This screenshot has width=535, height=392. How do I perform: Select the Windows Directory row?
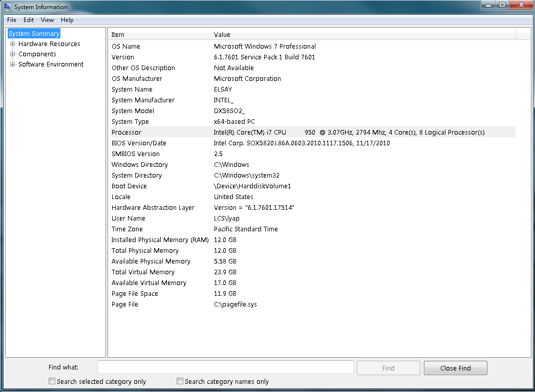[x=313, y=164]
